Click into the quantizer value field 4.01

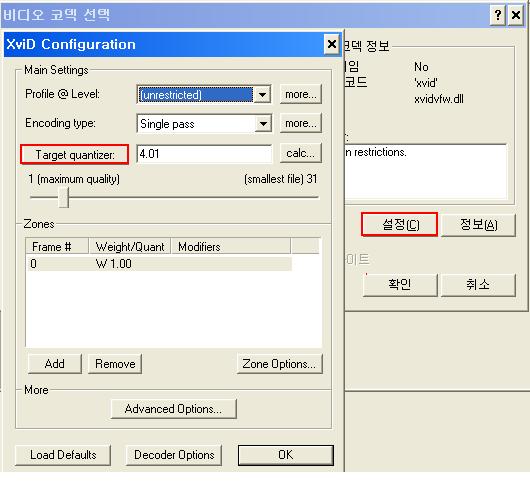[x=204, y=154]
